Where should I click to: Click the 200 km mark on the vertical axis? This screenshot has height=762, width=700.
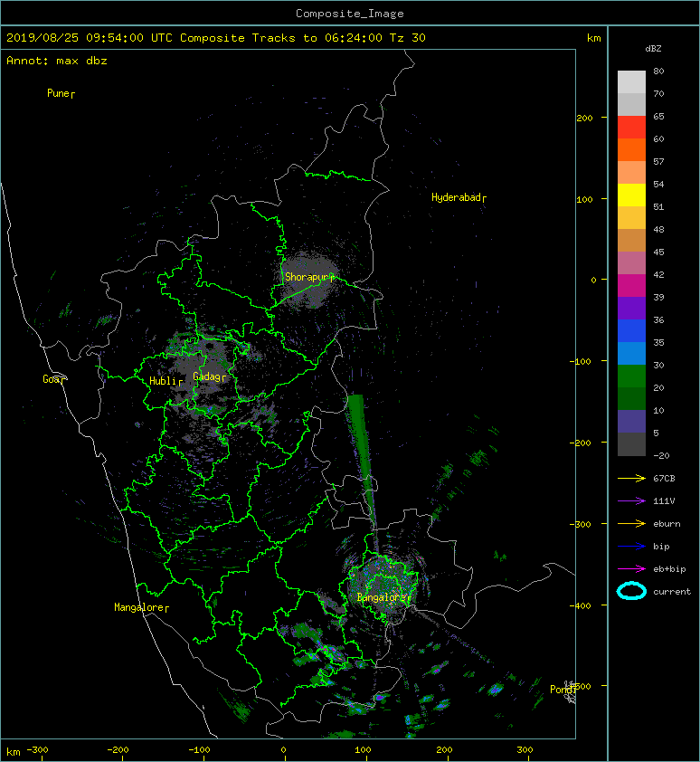585,118
